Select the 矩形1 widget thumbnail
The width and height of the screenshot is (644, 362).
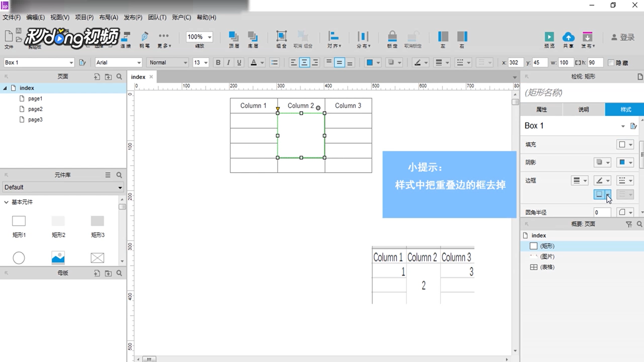19,221
